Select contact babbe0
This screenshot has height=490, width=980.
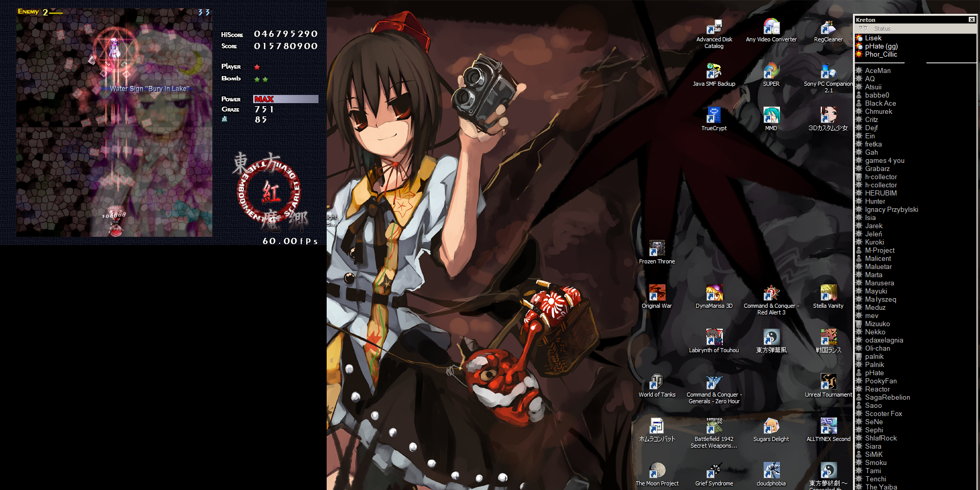[x=877, y=95]
